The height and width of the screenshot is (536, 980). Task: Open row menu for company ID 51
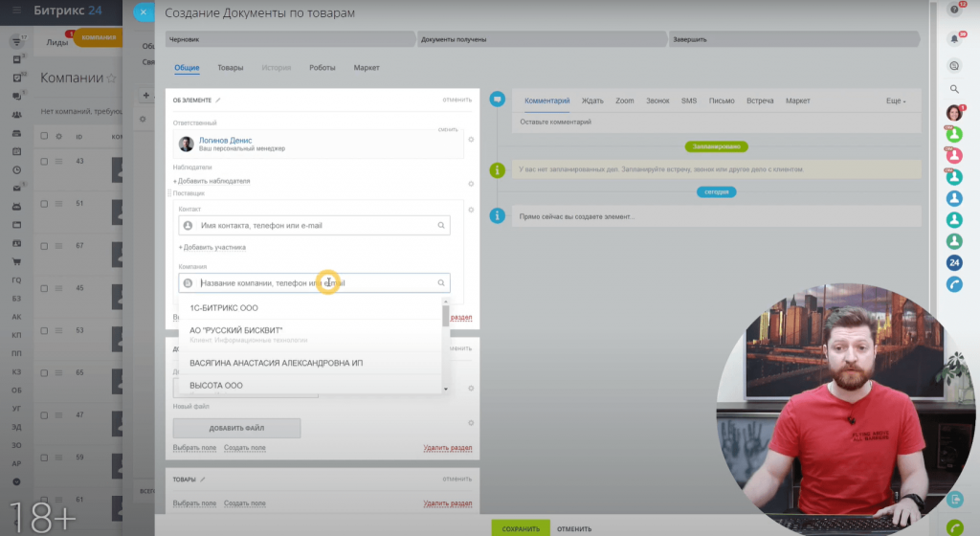tap(58, 204)
